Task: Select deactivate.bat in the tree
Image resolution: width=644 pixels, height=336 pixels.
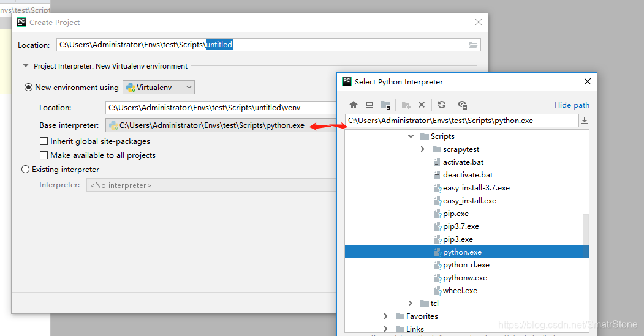Action: [468, 175]
